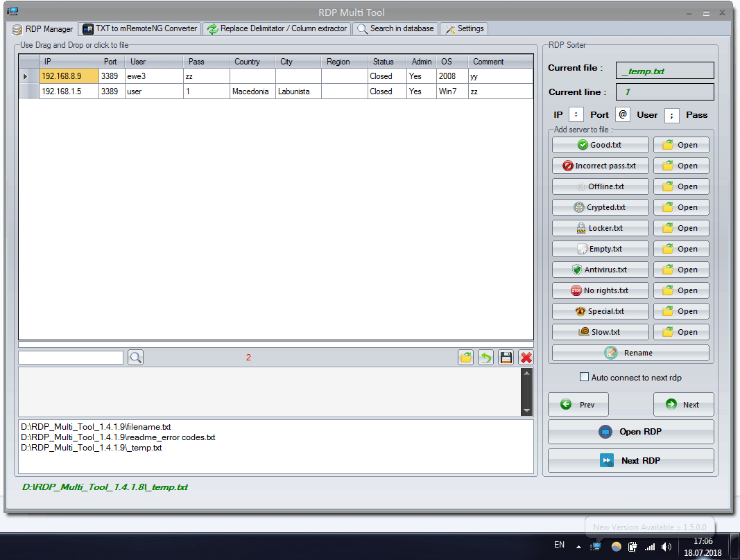Open the Antivirus.txt file
740x560 pixels.
click(x=681, y=270)
